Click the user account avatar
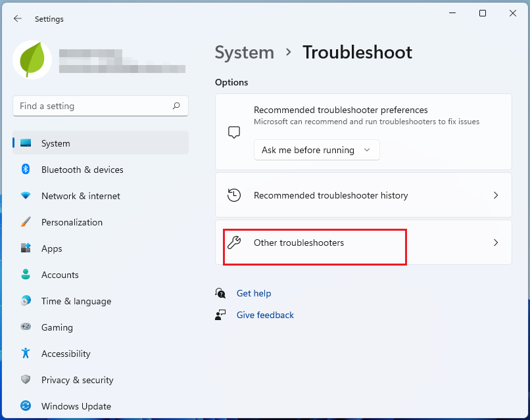This screenshot has height=420, width=530. [x=32, y=59]
